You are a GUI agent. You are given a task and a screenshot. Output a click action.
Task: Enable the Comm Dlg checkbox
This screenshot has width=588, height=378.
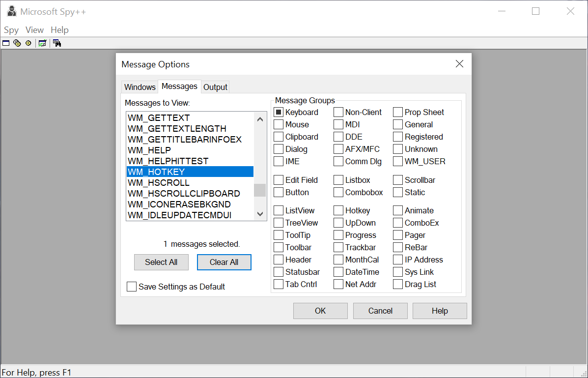coord(338,161)
